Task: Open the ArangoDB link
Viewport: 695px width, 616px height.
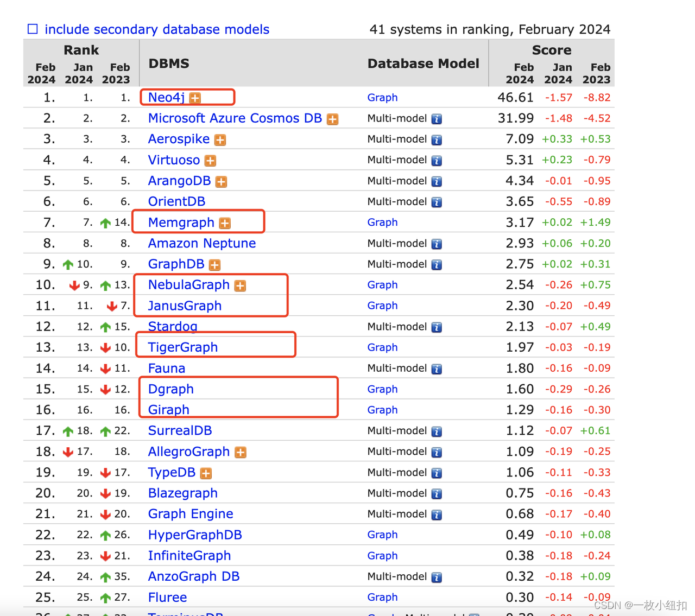Action: pyautogui.click(x=179, y=181)
